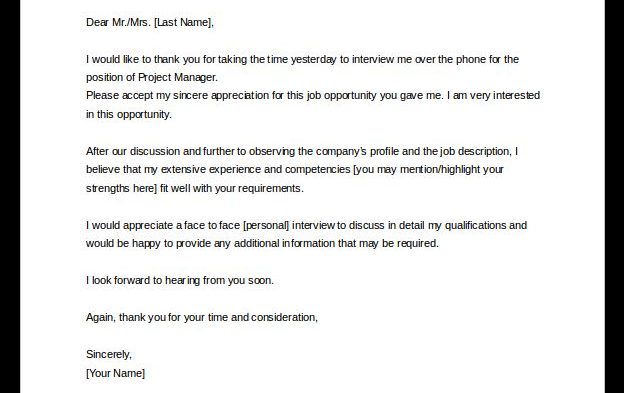
Task: Click the greeting line 'Dear Mr./Mrs.'
Action: click(119, 22)
